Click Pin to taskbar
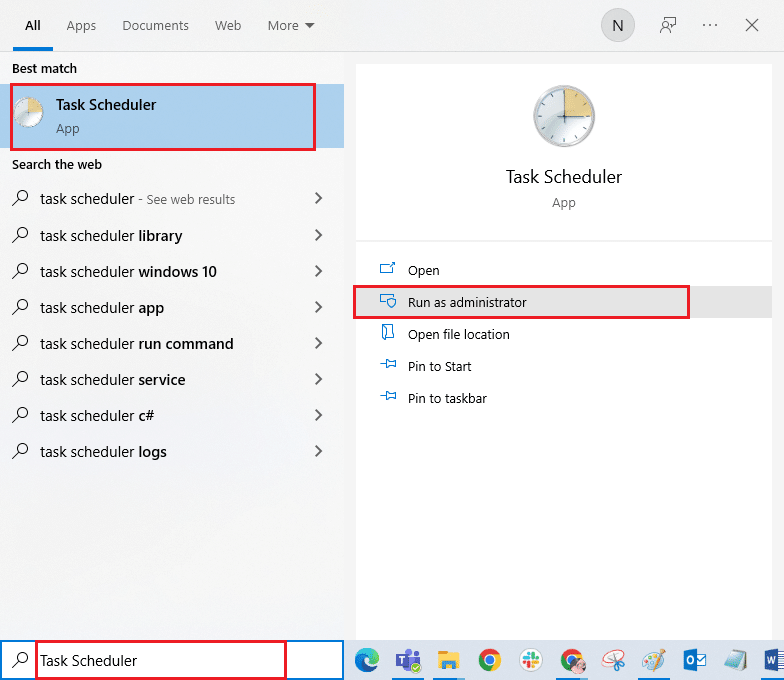Viewport: 784px width, 680px height. tap(564, 398)
